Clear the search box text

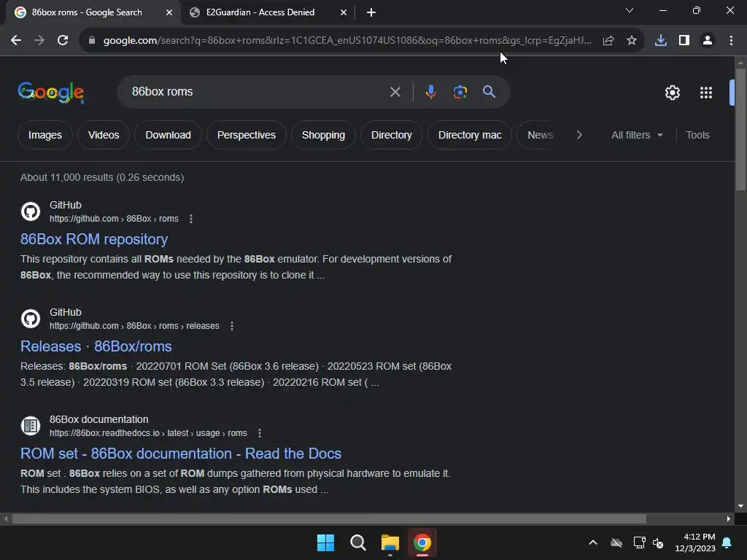(395, 92)
